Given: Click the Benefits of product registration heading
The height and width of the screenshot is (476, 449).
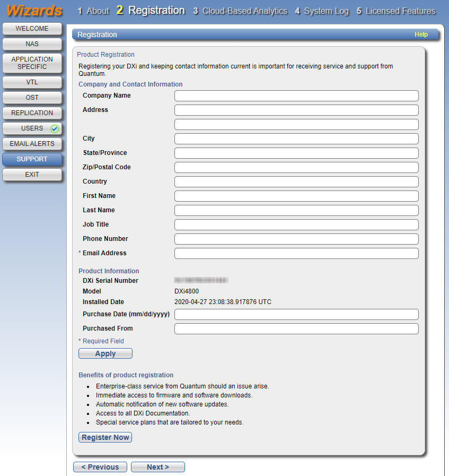Looking at the screenshot, I should point(126,375).
